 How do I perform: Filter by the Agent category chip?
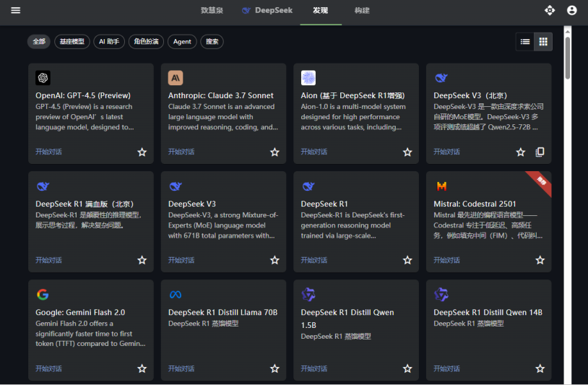pyautogui.click(x=182, y=42)
